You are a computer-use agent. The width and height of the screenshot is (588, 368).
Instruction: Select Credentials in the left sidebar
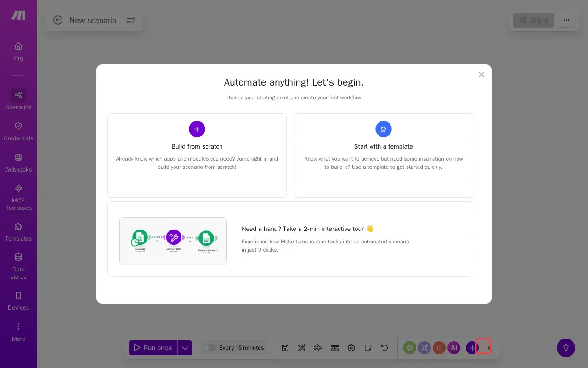click(18, 131)
